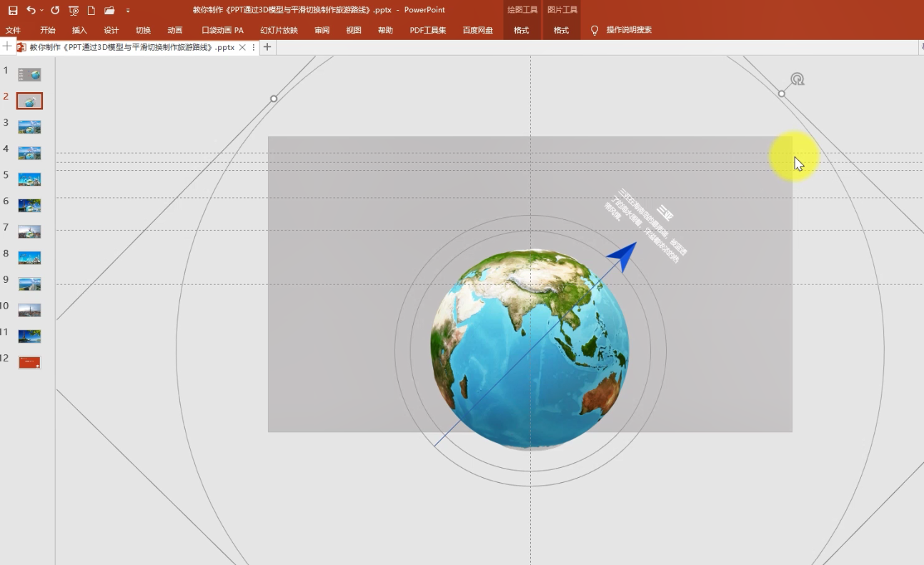The width and height of the screenshot is (924, 565).
Task: Open the 切换 transitions tab
Action: (143, 30)
